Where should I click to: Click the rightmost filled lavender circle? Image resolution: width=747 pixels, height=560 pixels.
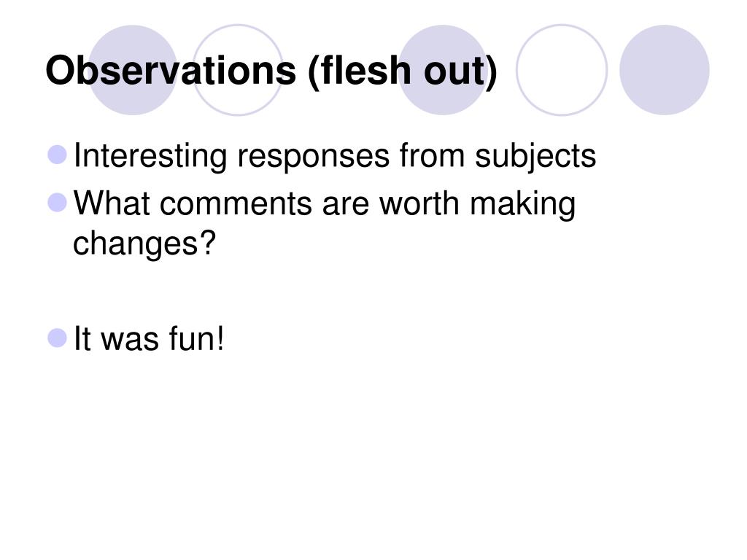tap(665, 70)
